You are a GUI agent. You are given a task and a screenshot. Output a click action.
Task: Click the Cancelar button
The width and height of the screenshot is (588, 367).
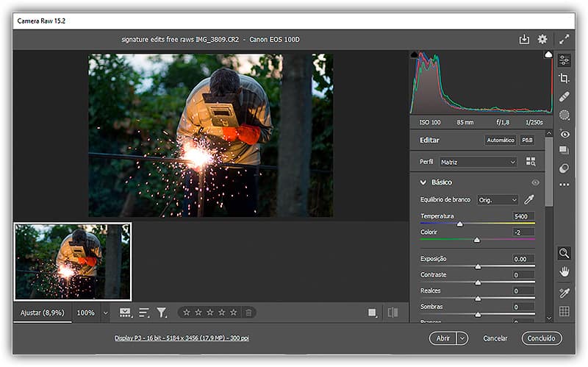pyautogui.click(x=495, y=338)
